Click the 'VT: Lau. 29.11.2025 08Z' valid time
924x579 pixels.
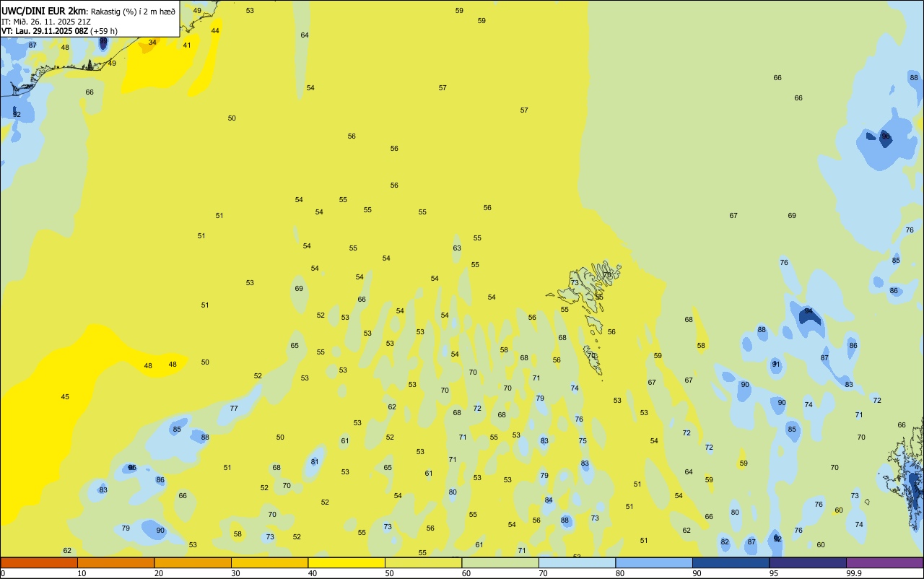45,31
